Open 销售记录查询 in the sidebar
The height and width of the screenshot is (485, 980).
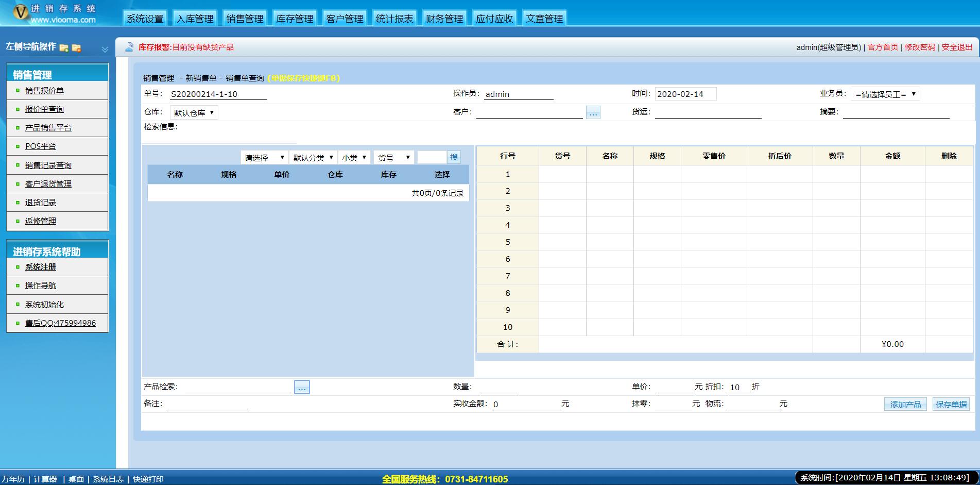(x=48, y=165)
